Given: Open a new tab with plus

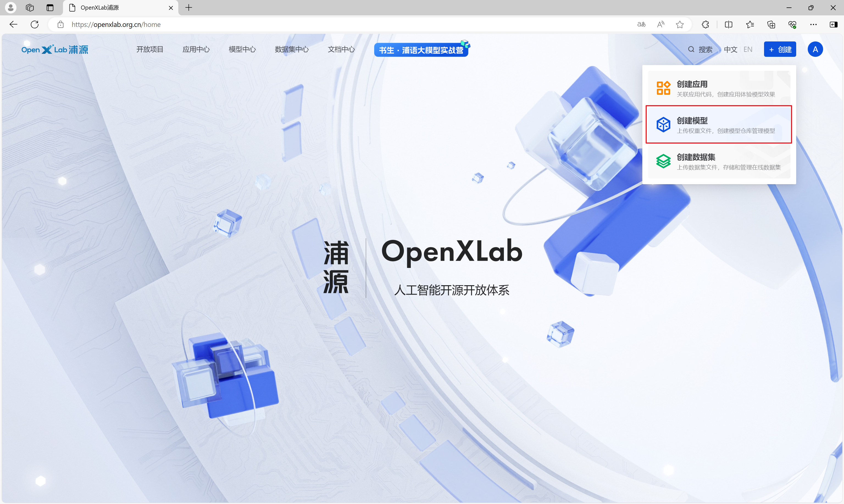Looking at the screenshot, I should point(189,7).
